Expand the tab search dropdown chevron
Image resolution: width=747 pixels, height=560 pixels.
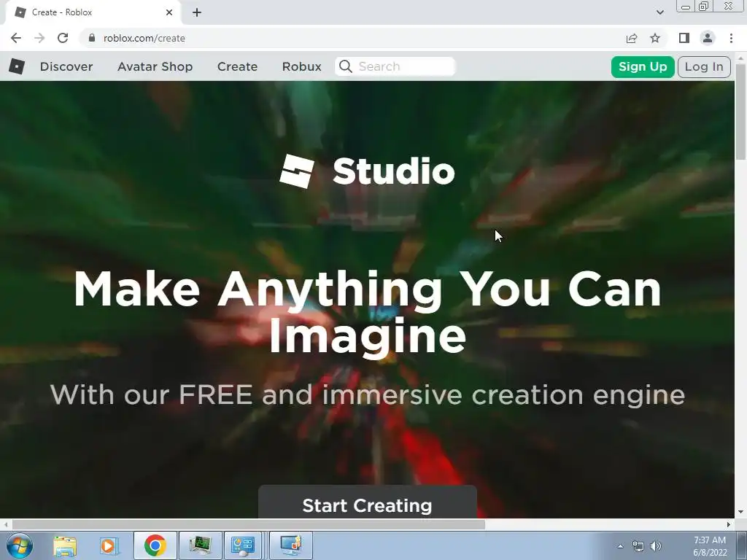[659, 12]
